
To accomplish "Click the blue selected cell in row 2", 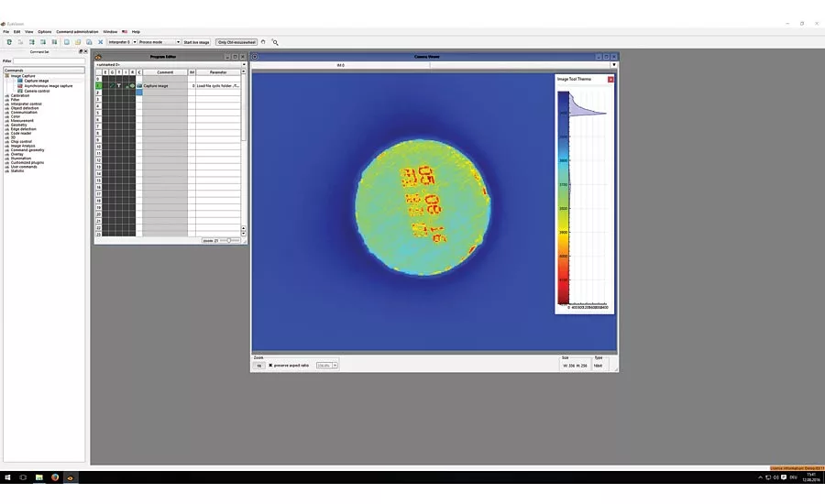I will [x=139, y=92].
